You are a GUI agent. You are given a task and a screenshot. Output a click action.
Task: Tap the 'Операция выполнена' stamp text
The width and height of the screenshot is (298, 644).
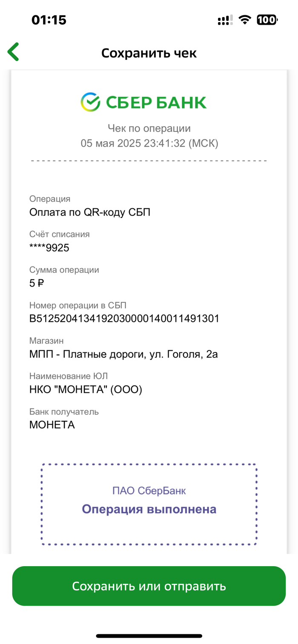[149, 509]
